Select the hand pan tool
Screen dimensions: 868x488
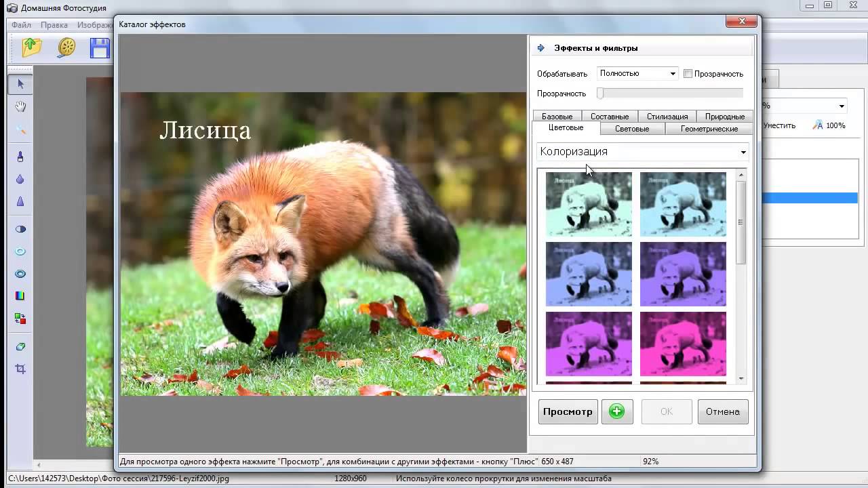click(20, 106)
